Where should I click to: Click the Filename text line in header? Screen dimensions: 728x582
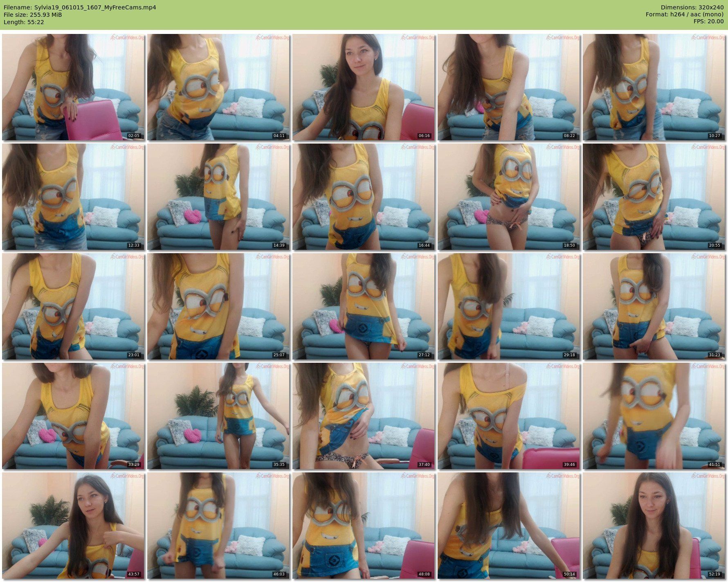pos(80,7)
